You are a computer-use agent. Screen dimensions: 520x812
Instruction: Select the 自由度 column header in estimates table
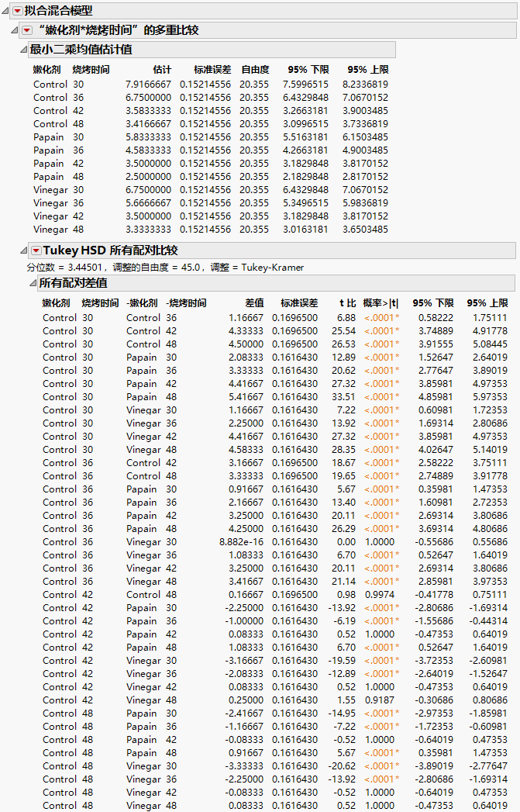pyautogui.click(x=255, y=69)
